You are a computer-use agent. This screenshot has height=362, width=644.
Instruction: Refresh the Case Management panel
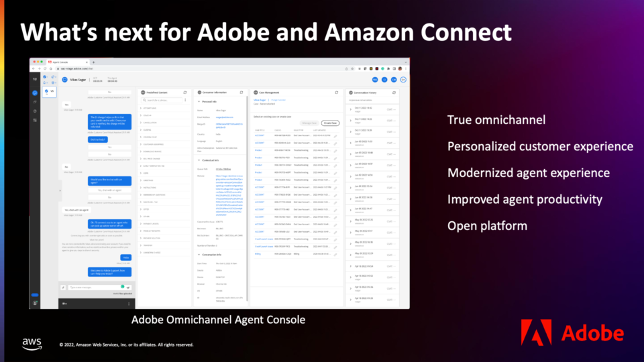click(337, 93)
